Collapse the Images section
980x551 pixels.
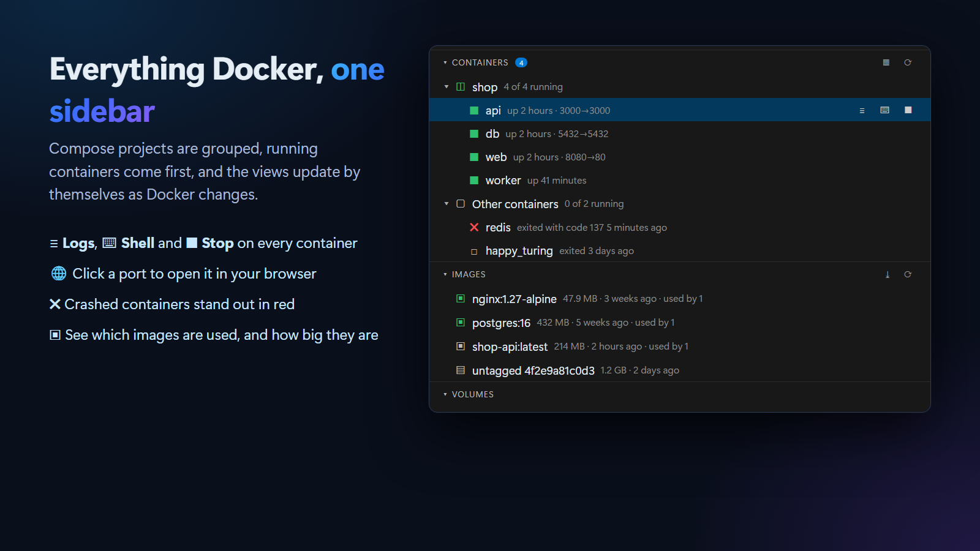tap(445, 274)
